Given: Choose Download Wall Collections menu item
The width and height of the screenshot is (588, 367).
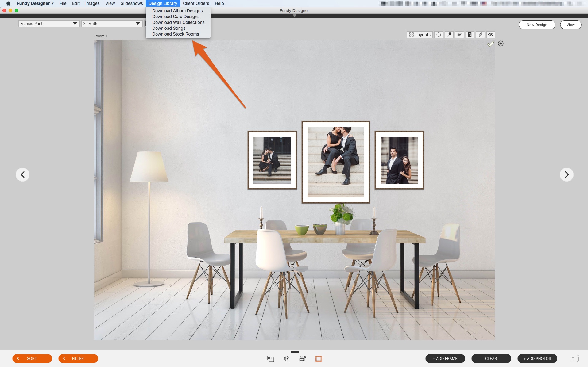Looking at the screenshot, I should click(178, 22).
